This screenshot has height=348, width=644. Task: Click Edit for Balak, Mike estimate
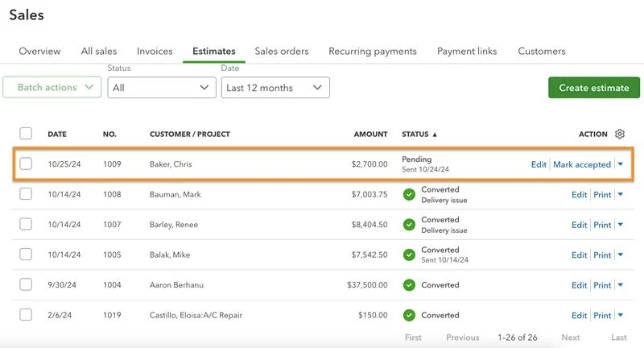coord(579,255)
